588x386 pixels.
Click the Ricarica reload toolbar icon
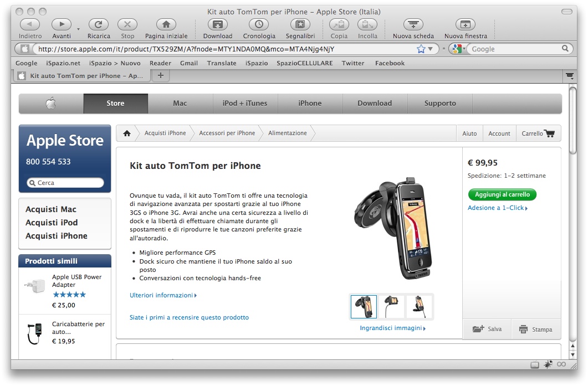[x=99, y=24]
